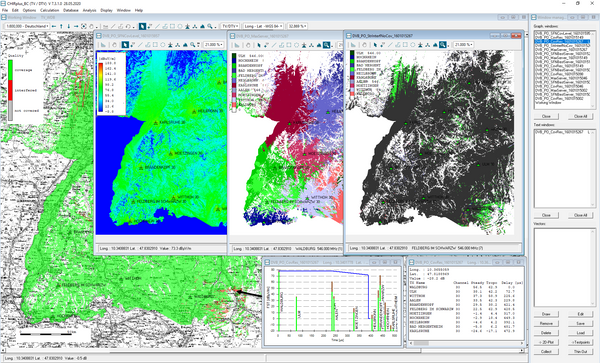Viewport: 600px width, 363px height.
Task: Select the hand pan tool in main toolbar
Action: tap(91, 26)
